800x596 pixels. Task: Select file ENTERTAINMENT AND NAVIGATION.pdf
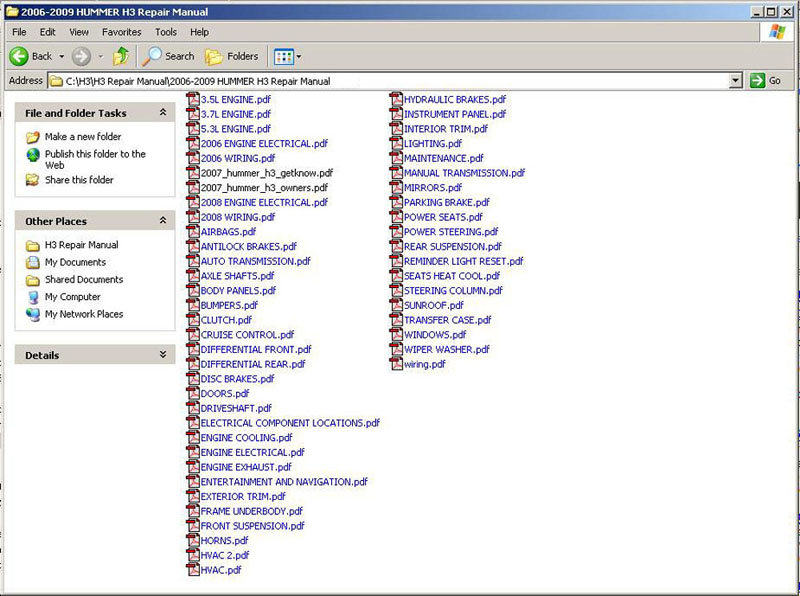click(284, 482)
